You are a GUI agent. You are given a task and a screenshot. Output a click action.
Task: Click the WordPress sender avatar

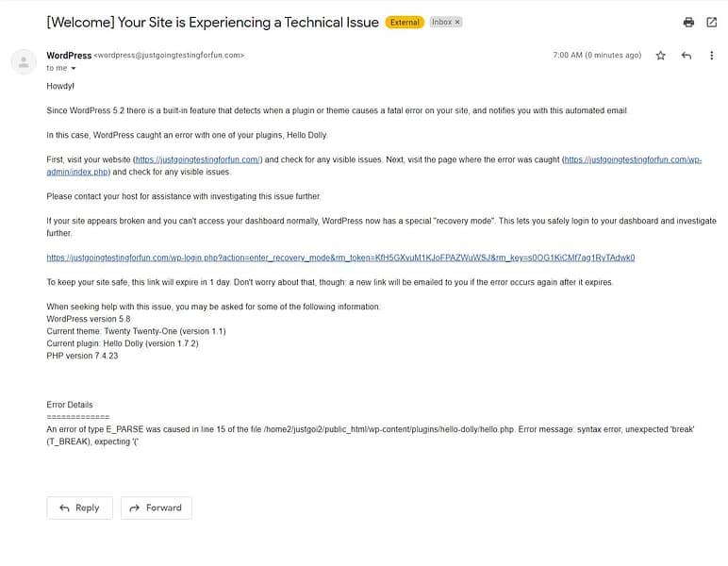[x=23, y=61]
